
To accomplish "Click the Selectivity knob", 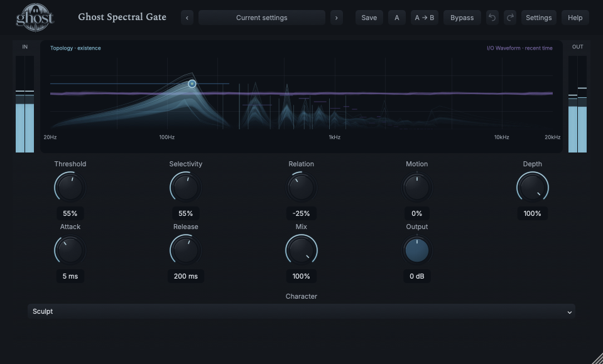I will [x=186, y=188].
